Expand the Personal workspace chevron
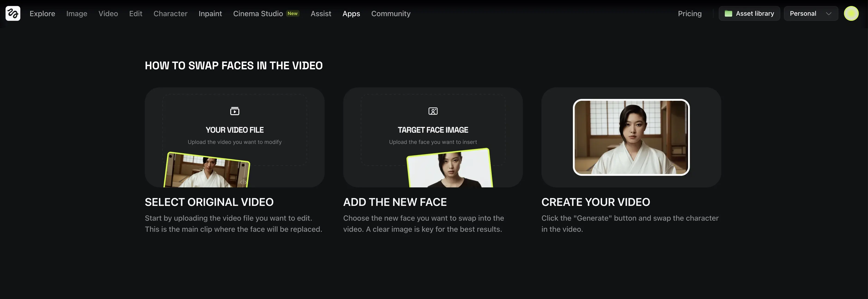 (829, 13)
